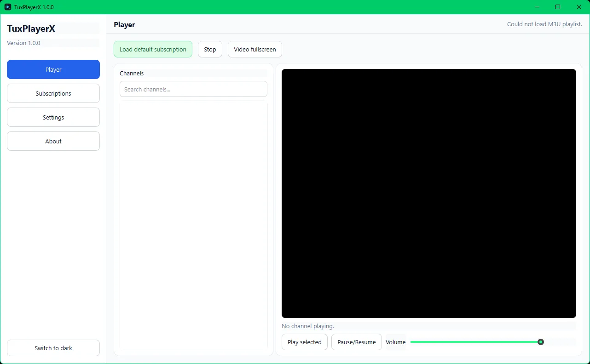Toggle the theme with Switch to dark
The image size is (590, 364).
[x=53, y=348]
